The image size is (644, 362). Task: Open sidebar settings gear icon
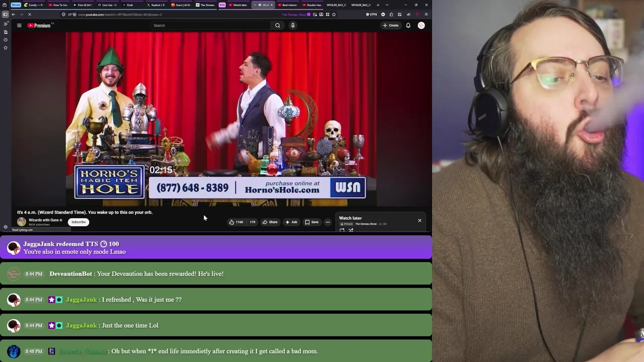click(x=5, y=227)
